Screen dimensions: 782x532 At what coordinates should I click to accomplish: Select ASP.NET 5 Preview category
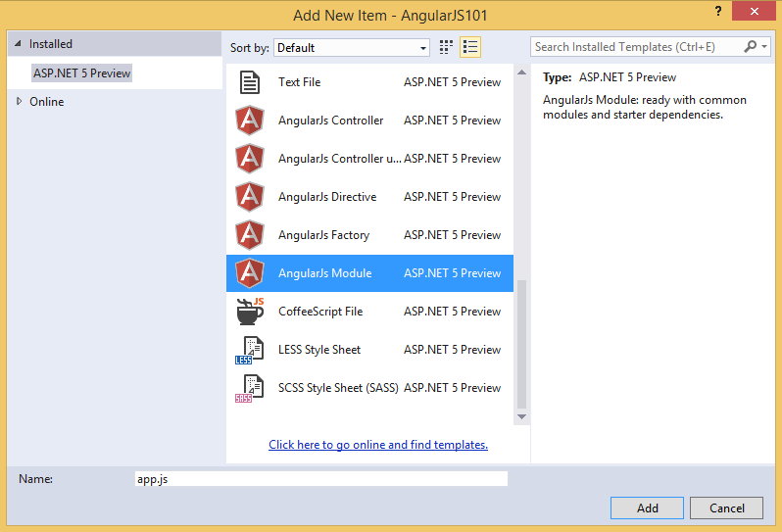point(81,73)
